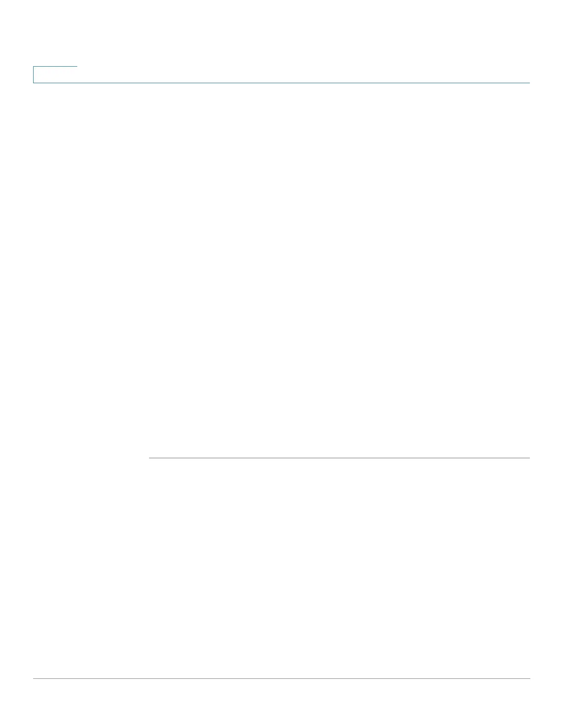Screen dimensions: 563x728
Task: Click the empty left margin column
Action: click(x=91, y=381)
